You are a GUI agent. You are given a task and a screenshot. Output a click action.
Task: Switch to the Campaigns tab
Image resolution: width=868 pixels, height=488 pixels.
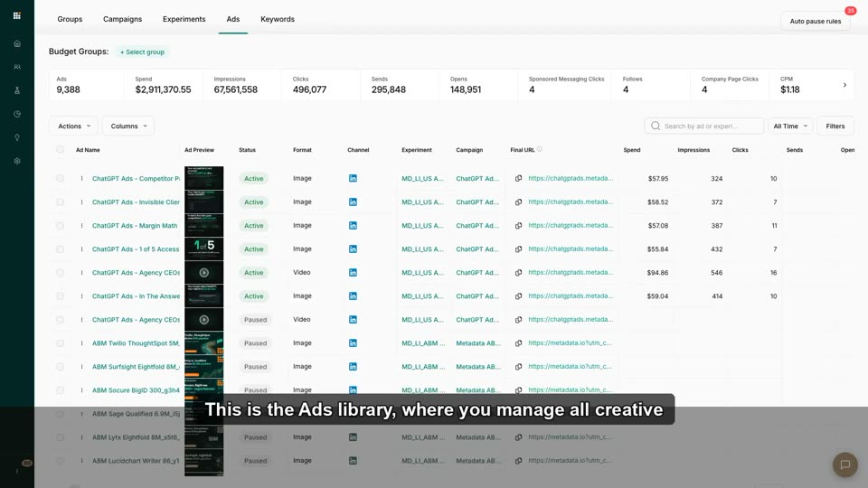122,19
